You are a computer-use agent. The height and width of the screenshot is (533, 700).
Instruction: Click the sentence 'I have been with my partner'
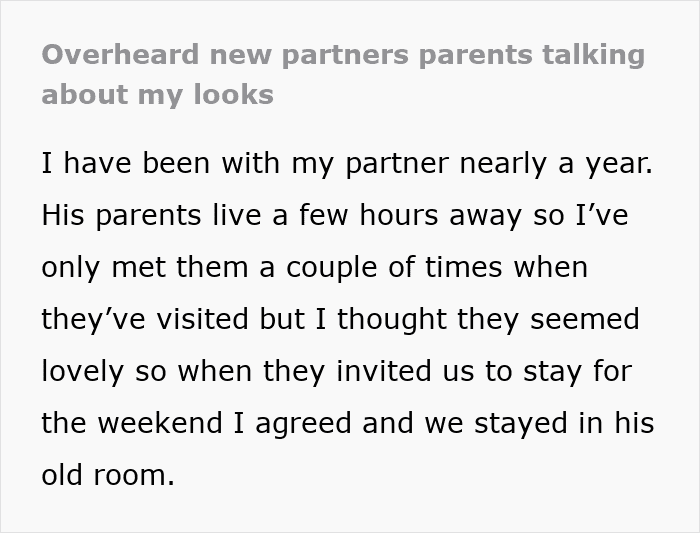(245, 163)
